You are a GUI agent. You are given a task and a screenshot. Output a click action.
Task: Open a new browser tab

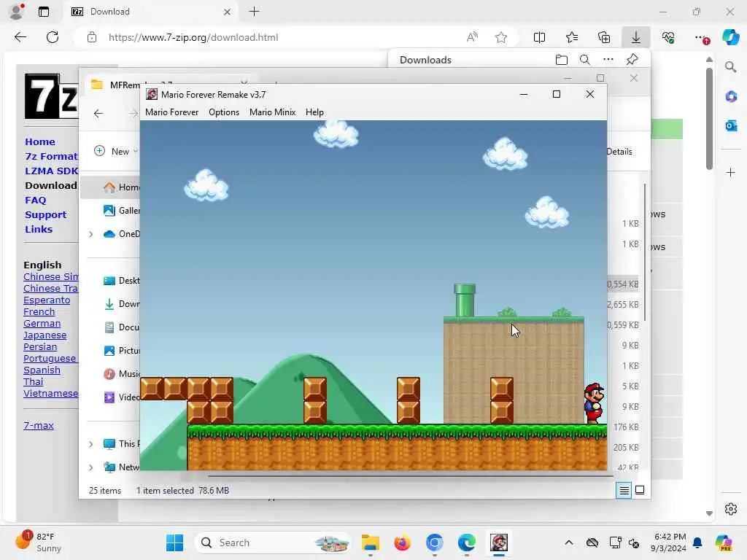click(255, 12)
